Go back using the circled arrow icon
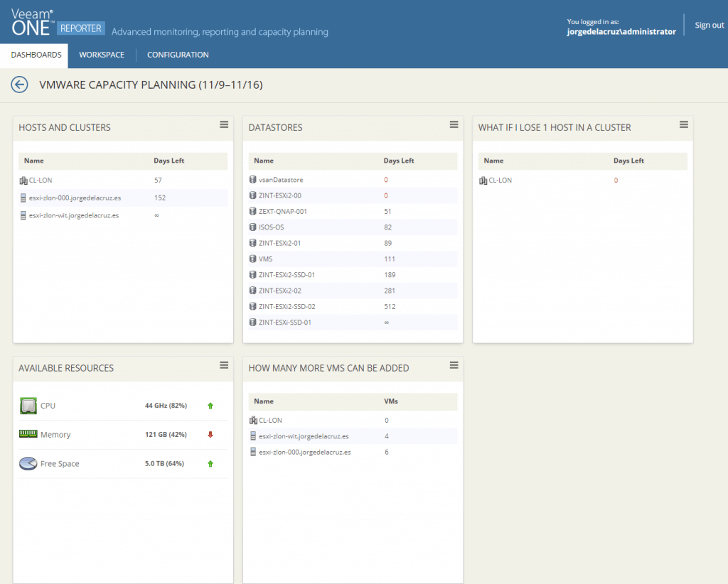Screen dimensions: 728x584 [19, 85]
